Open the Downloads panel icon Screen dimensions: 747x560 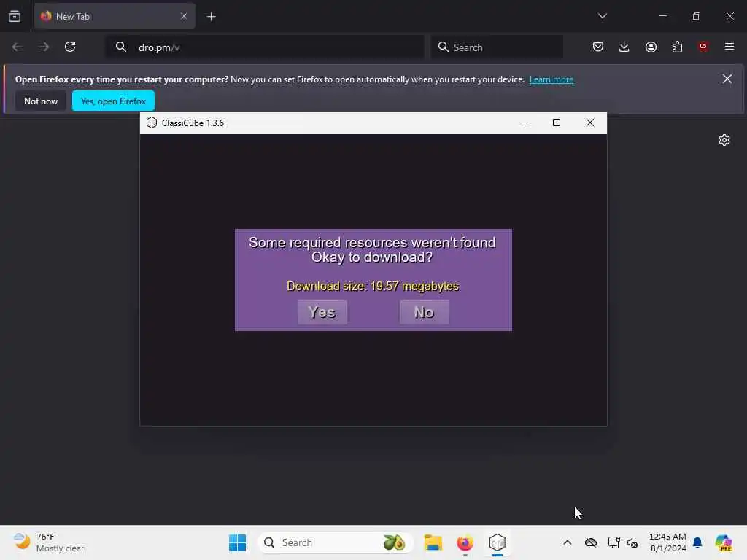coord(624,47)
